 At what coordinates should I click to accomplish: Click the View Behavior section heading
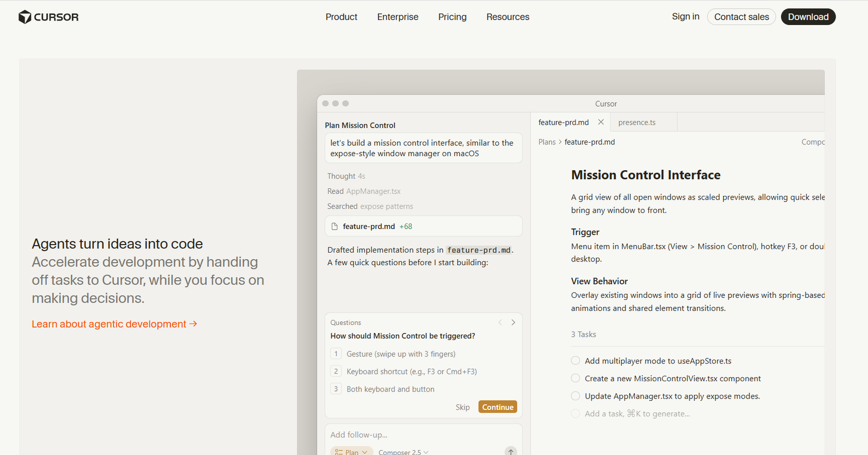click(x=599, y=281)
